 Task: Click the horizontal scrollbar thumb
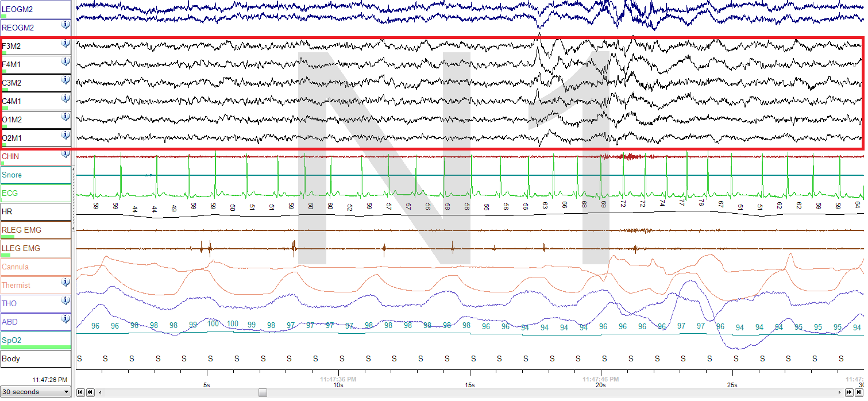click(263, 392)
